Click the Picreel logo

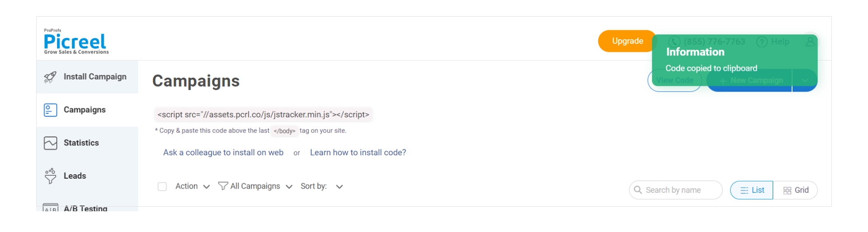(x=76, y=42)
